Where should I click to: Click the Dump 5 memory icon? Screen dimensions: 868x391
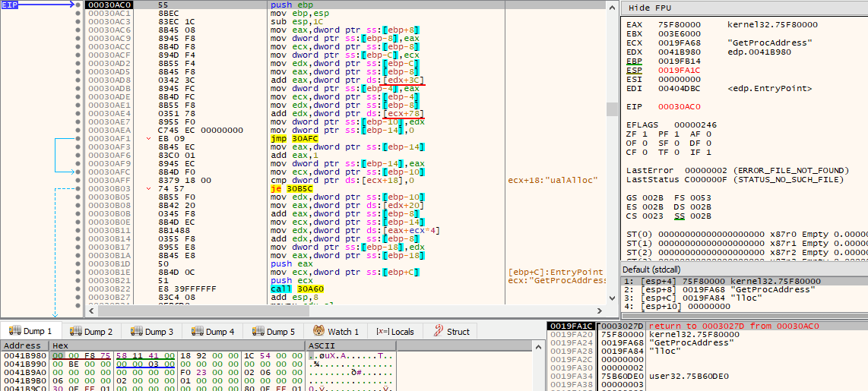click(x=258, y=332)
